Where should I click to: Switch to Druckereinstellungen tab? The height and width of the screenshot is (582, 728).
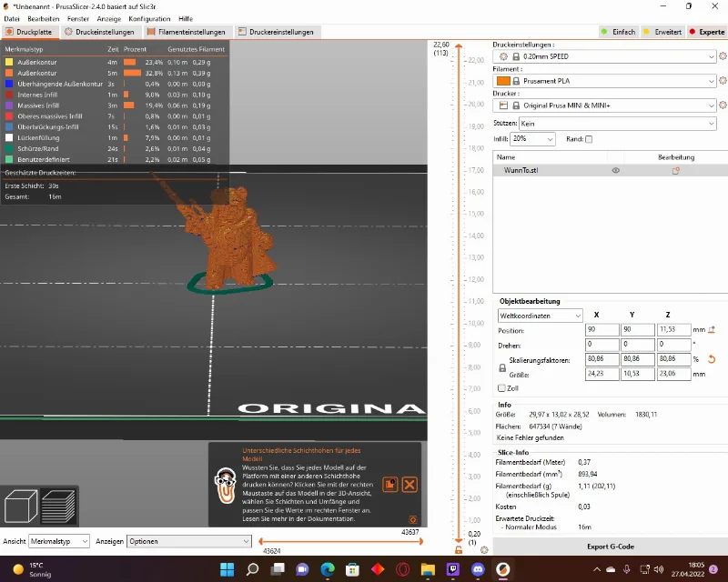[x=277, y=32]
